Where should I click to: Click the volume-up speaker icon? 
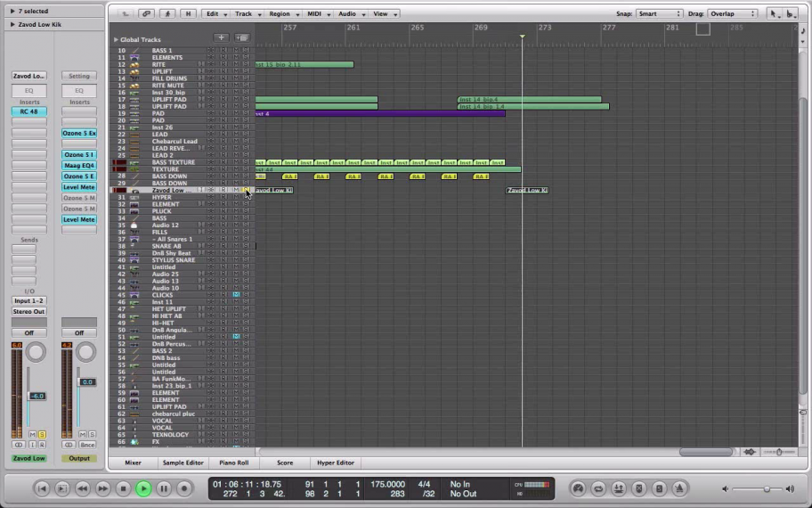tap(790, 488)
